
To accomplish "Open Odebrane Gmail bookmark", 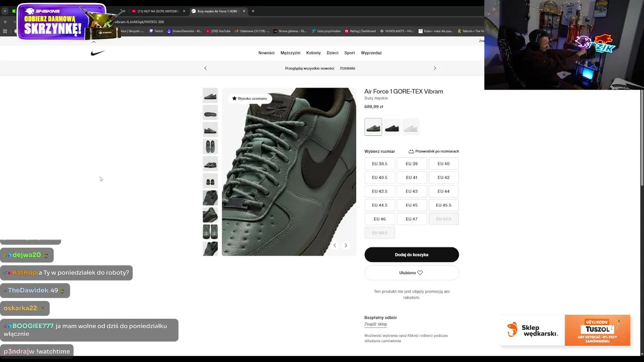I will pyautogui.click(x=252, y=31).
